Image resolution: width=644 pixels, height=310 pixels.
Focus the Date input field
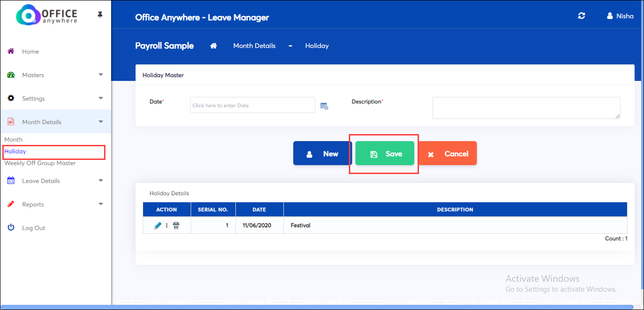point(253,105)
